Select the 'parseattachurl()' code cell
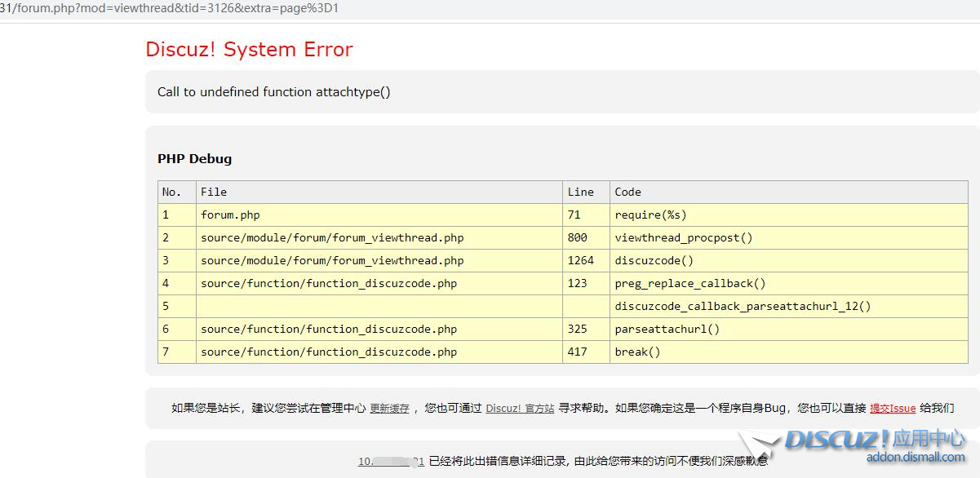Screen dimensions: 980x478 tap(789, 330)
